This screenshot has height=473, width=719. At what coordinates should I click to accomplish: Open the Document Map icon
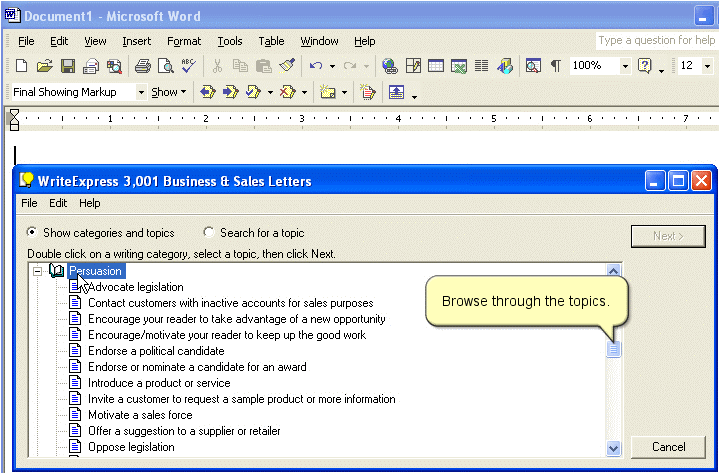[x=533, y=66]
